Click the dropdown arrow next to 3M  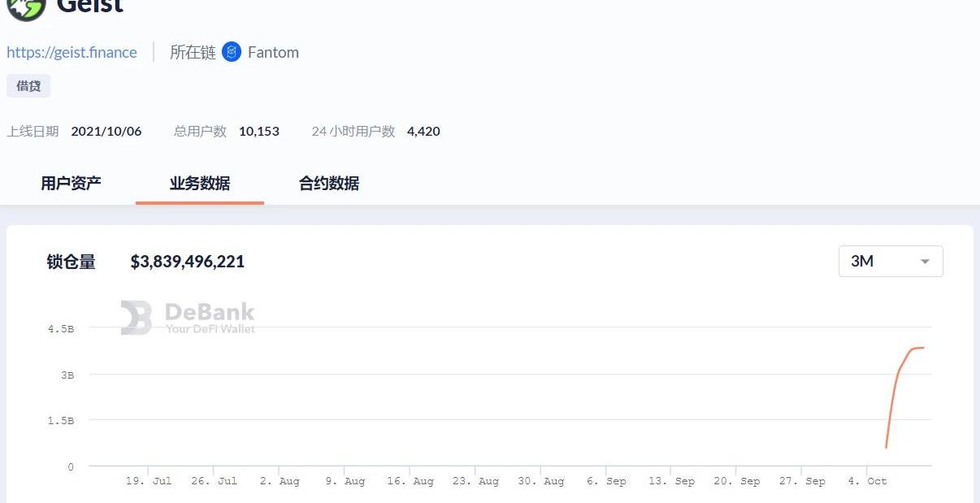coord(925,262)
